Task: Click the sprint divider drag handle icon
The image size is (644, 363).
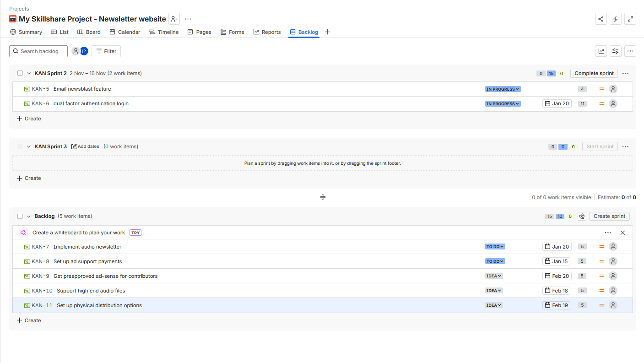Action: click(x=323, y=197)
